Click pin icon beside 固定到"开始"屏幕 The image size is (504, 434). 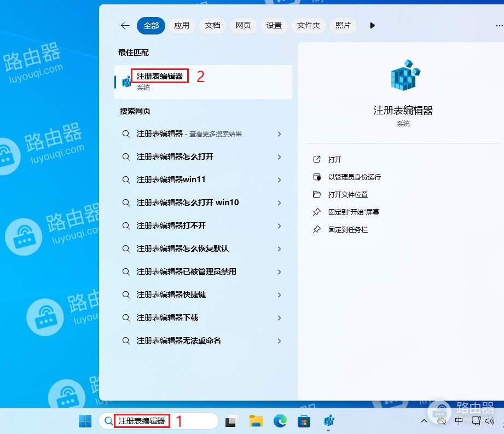317,212
